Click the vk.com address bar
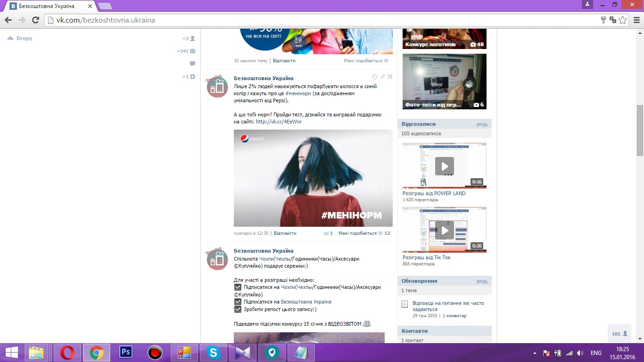This screenshot has width=644, height=362. click(x=321, y=20)
